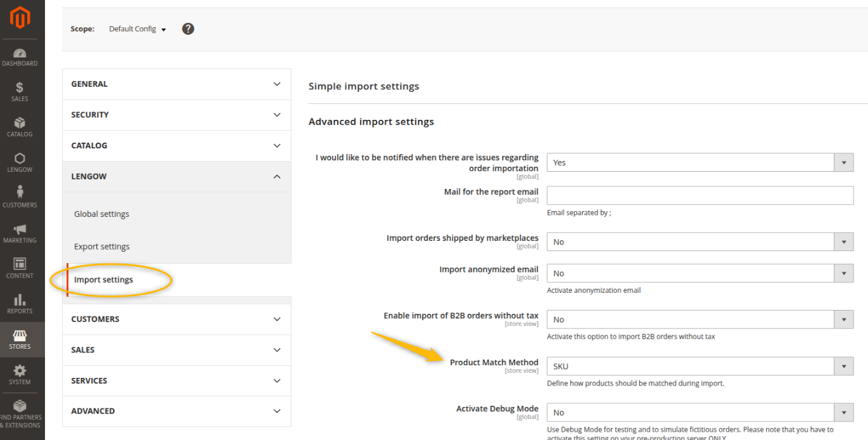Expand the General configuration section
This screenshot has height=440, width=868.
click(176, 84)
